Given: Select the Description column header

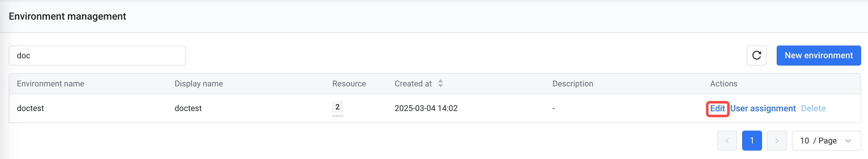Looking at the screenshot, I should pos(573,84).
